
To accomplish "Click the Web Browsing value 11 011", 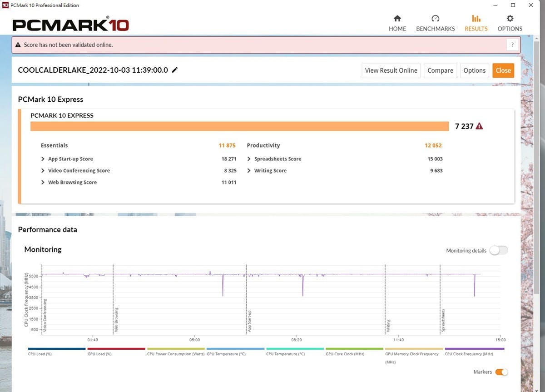I will pos(229,183).
